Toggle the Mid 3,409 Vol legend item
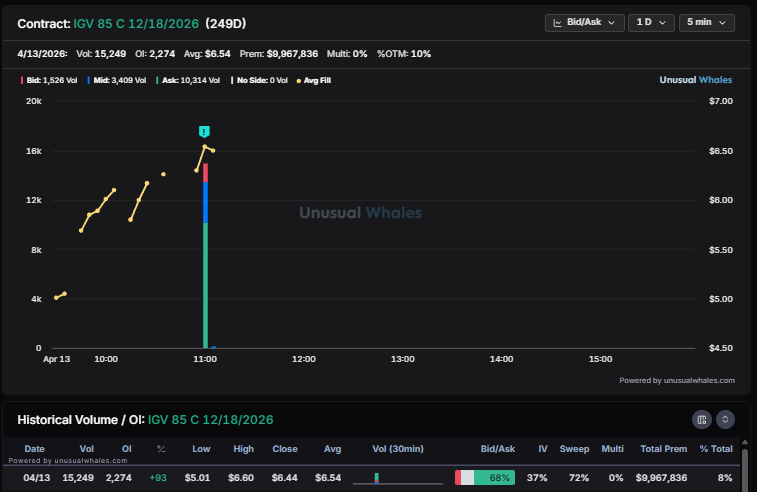Image resolution: width=757 pixels, height=492 pixels. point(116,80)
